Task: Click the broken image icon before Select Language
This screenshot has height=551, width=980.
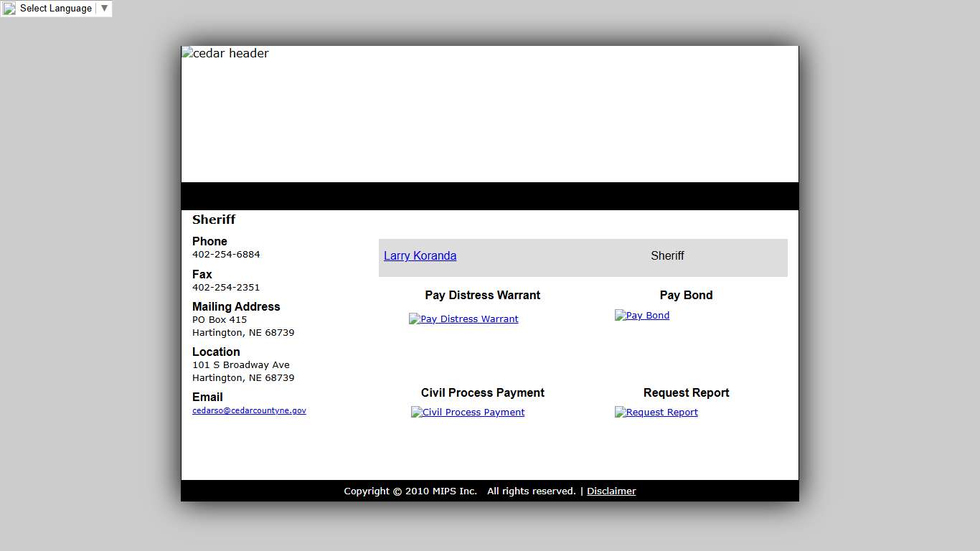Action: (9, 9)
